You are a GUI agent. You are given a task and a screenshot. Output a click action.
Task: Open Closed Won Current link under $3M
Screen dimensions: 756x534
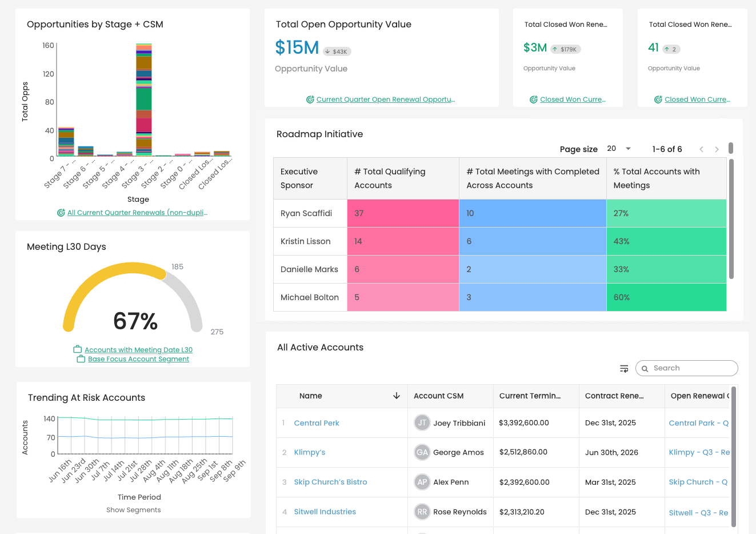click(573, 99)
